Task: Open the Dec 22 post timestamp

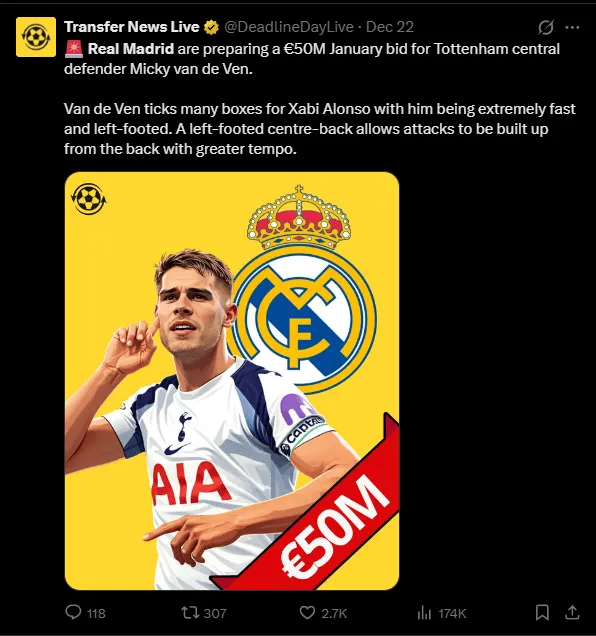Action: (x=389, y=27)
